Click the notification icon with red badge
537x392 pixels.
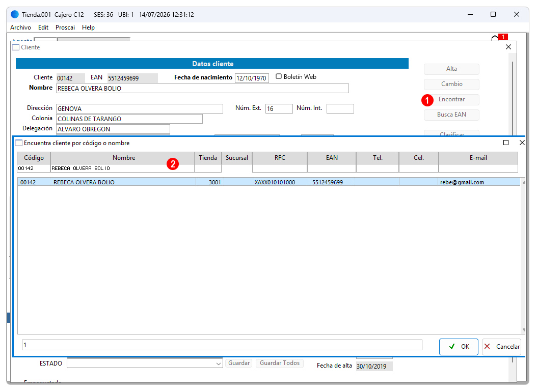[x=499, y=37]
